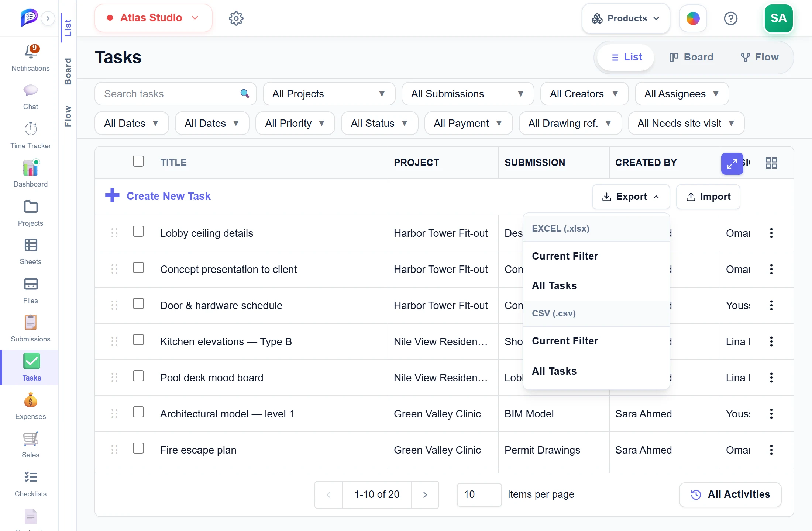Viewport: 812px width, 531px height.
Task: Click the items per page field
Action: pyautogui.click(x=479, y=494)
